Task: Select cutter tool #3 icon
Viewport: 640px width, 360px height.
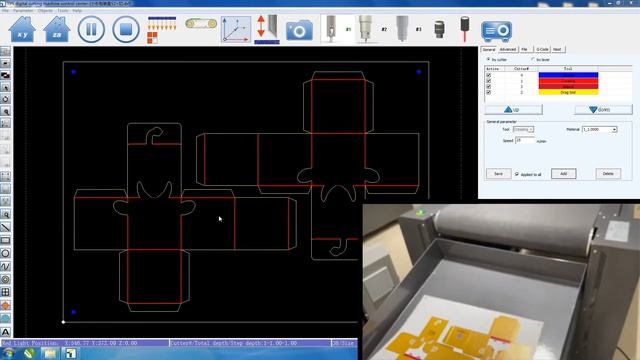Action: (402, 29)
